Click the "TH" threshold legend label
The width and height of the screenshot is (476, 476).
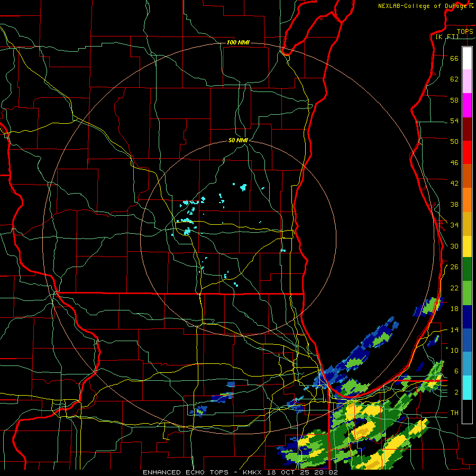coord(454,413)
